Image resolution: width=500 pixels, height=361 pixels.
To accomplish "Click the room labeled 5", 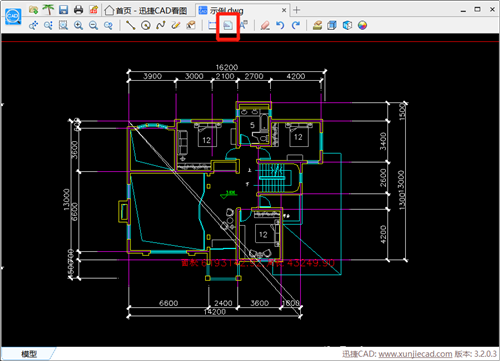I will pyautogui.click(x=252, y=125).
